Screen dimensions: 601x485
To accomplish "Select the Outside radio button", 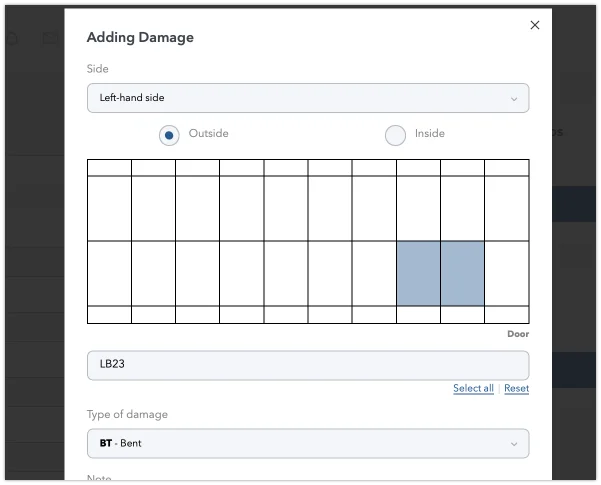I will 170,134.
